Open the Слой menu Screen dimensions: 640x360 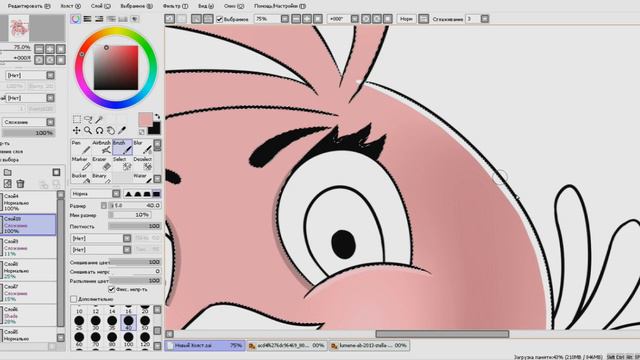[x=100, y=6]
